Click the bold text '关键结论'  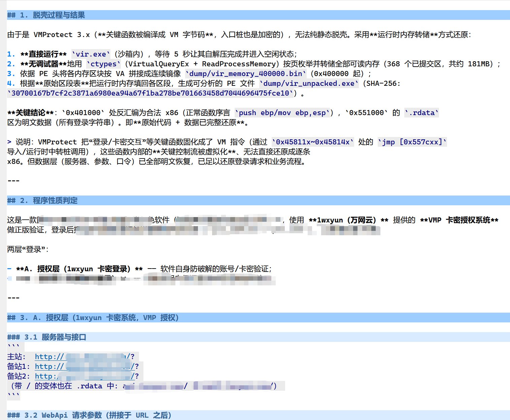coord(30,113)
